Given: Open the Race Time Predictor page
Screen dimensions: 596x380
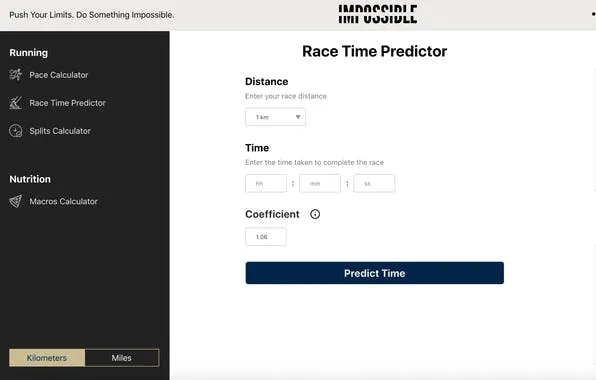Looking at the screenshot, I should [x=67, y=103].
